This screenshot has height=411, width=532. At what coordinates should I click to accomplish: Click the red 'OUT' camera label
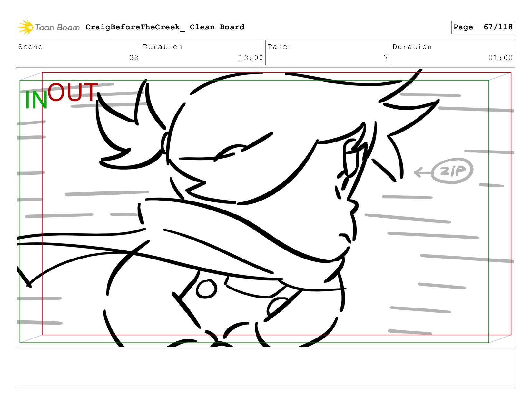point(73,92)
